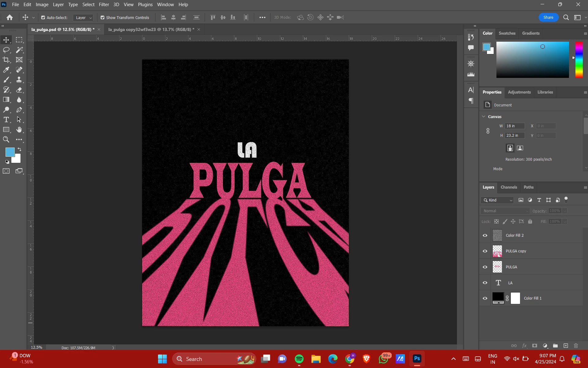
Task: Open the Auto-Select Layer dropdown
Action: 83,18
